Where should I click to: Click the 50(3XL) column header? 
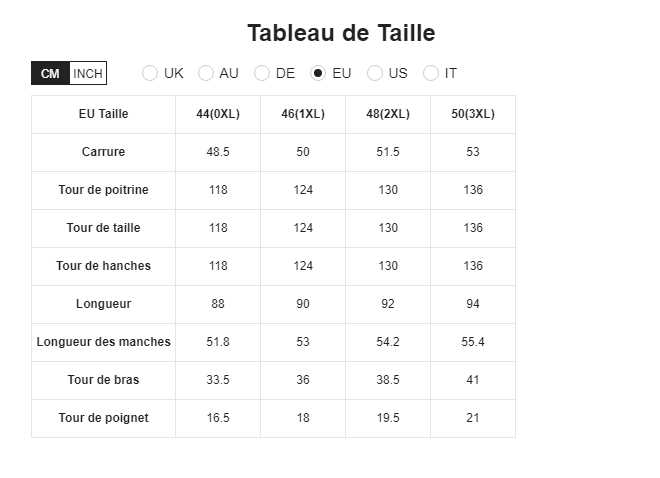click(x=473, y=114)
